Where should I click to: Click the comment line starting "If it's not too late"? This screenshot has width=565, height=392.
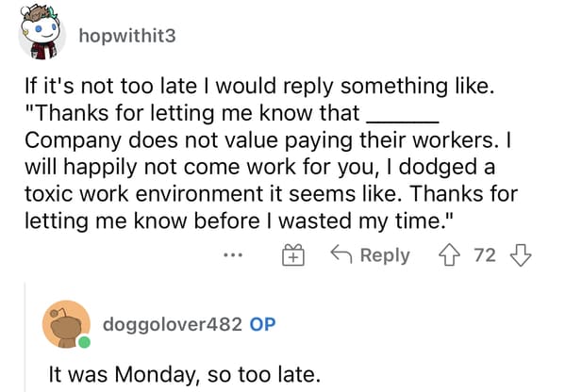point(259,87)
